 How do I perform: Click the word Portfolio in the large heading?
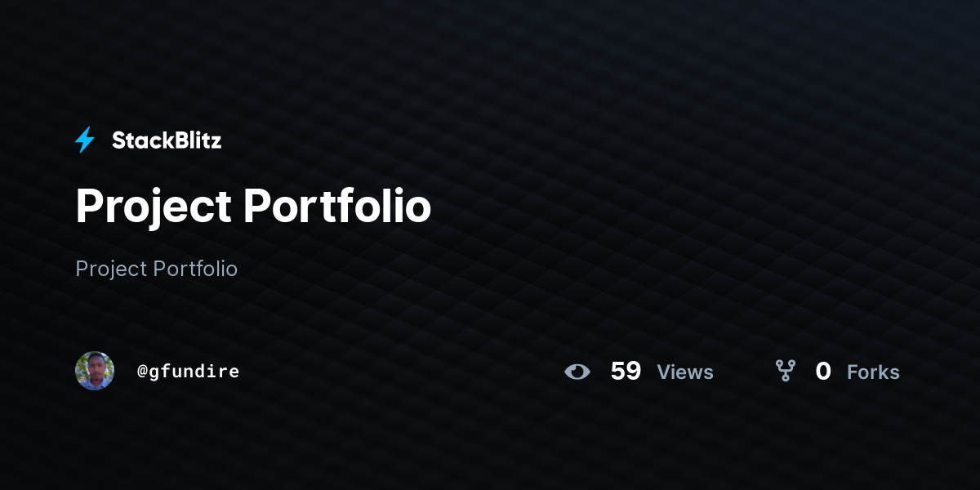[337, 206]
